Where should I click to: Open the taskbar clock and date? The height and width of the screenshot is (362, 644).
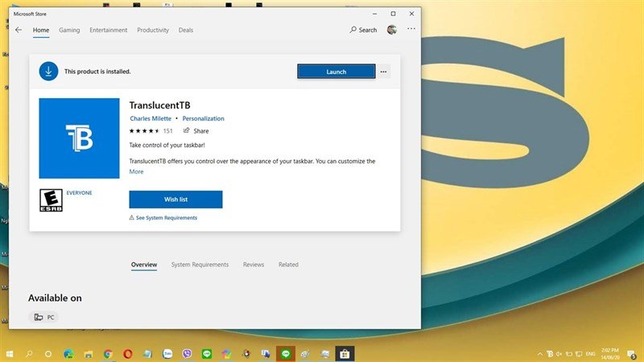[x=610, y=354]
